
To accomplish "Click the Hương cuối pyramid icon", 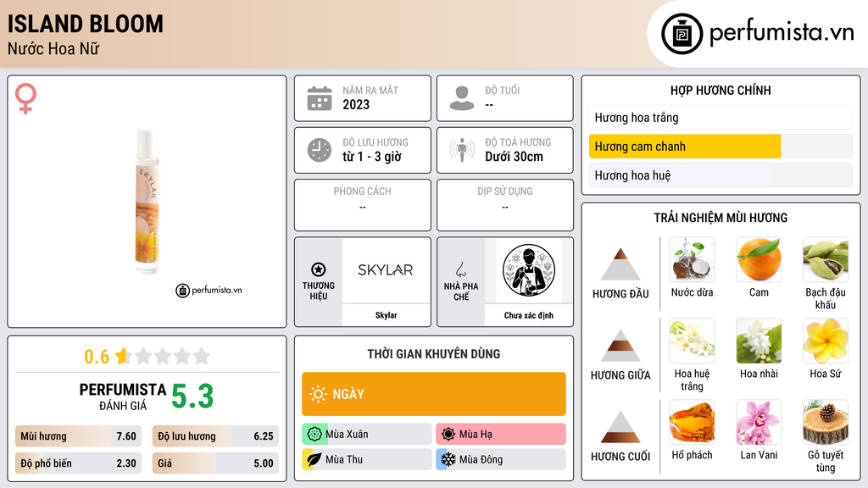I will point(620,427).
